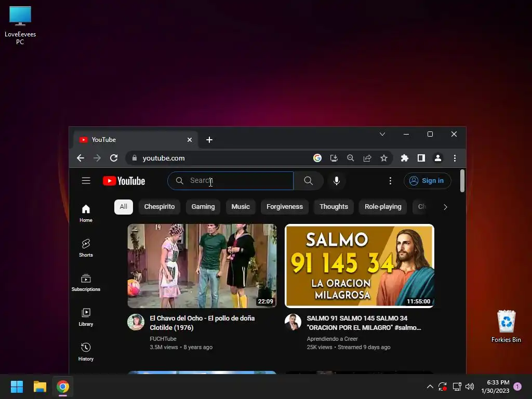This screenshot has height=399, width=532.
Task: Show more category chips with the right arrow
Action: pyautogui.click(x=445, y=207)
